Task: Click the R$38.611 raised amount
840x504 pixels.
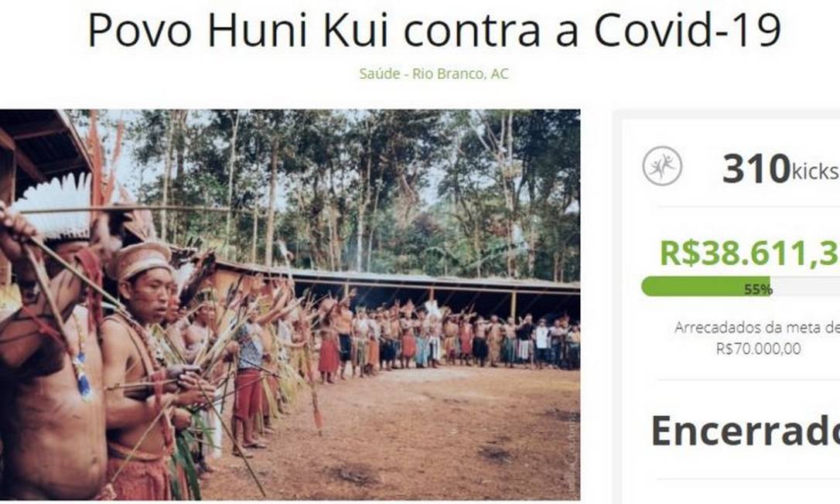Action: tap(750, 253)
